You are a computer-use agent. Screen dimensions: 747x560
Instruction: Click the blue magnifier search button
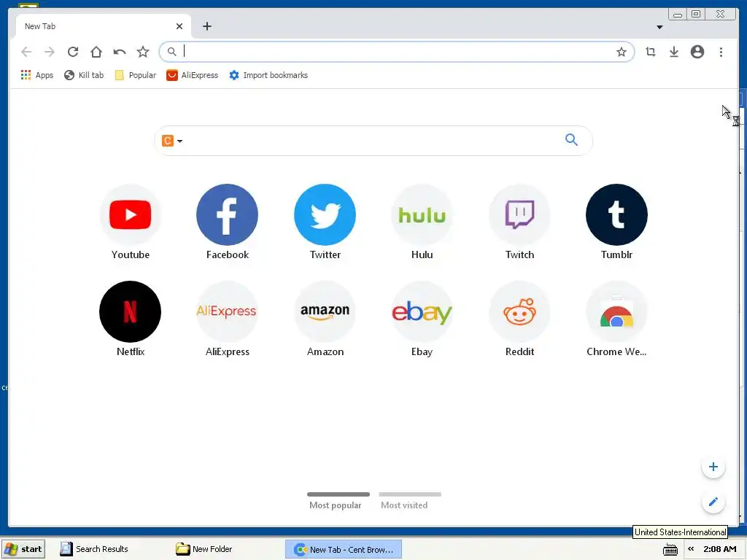tap(571, 139)
